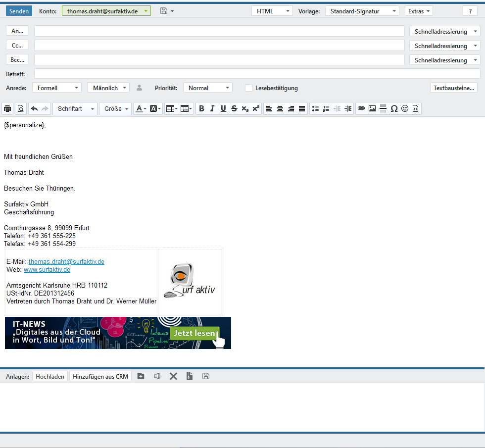This screenshot has width=485, height=448.
Task: Toggle italic text formatting
Action: (212, 108)
